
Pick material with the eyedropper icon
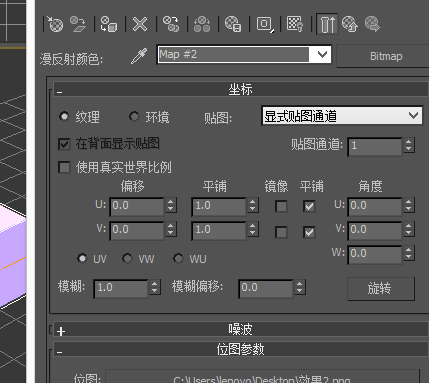click(x=139, y=56)
